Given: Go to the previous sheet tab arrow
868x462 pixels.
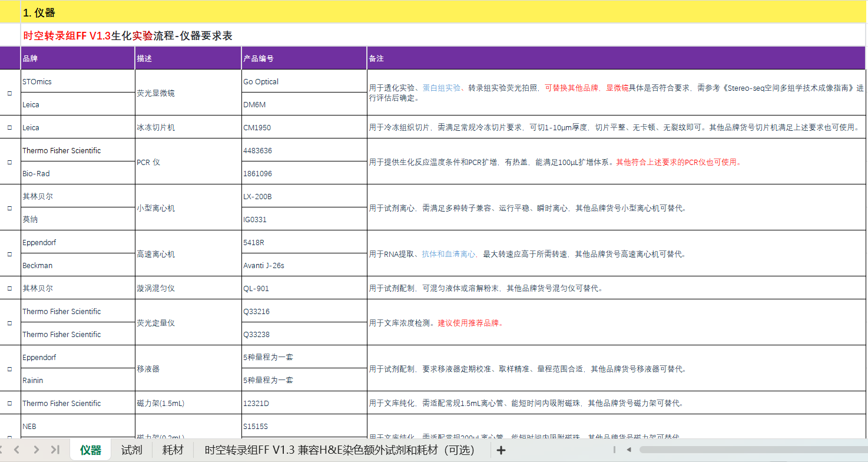Looking at the screenshot, I should [16, 450].
